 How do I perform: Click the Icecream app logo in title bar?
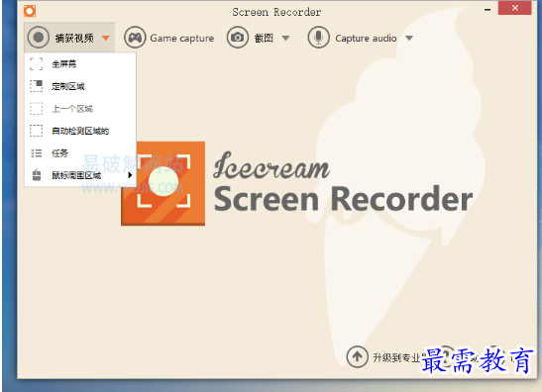click(30, 11)
